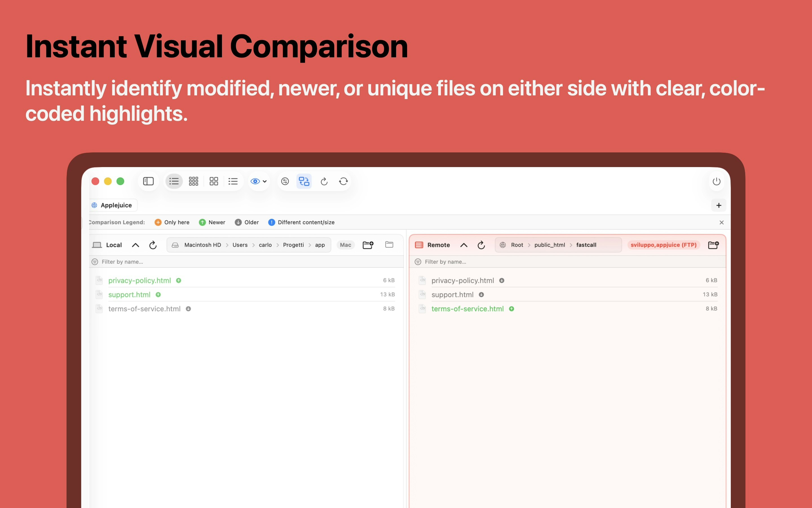The width and height of the screenshot is (812, 508).
Task: Refresh the Remote pane listing
Action: 481,245
